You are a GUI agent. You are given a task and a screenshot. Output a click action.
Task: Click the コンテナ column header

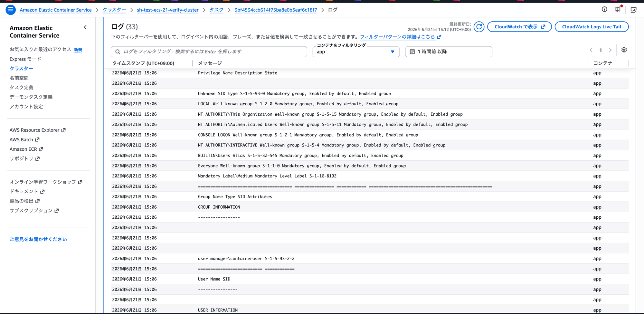point(602,63)
